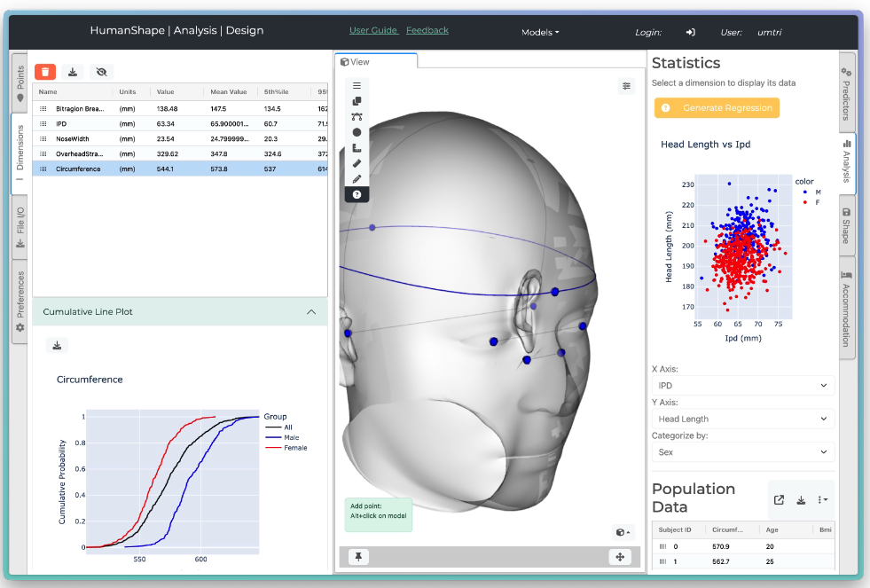Choose the pencil draw tool
Screen dimensions: 870x588
tap(357, 179)
